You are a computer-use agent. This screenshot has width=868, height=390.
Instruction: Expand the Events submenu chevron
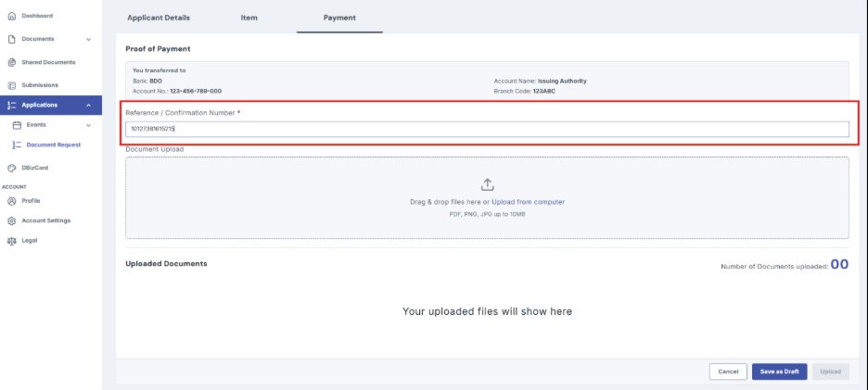coord(89,125)
